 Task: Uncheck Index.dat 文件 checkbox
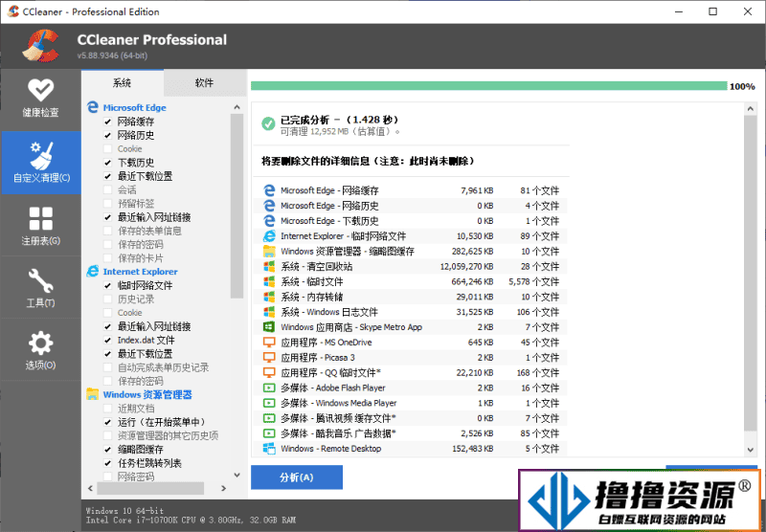point(107,341)
